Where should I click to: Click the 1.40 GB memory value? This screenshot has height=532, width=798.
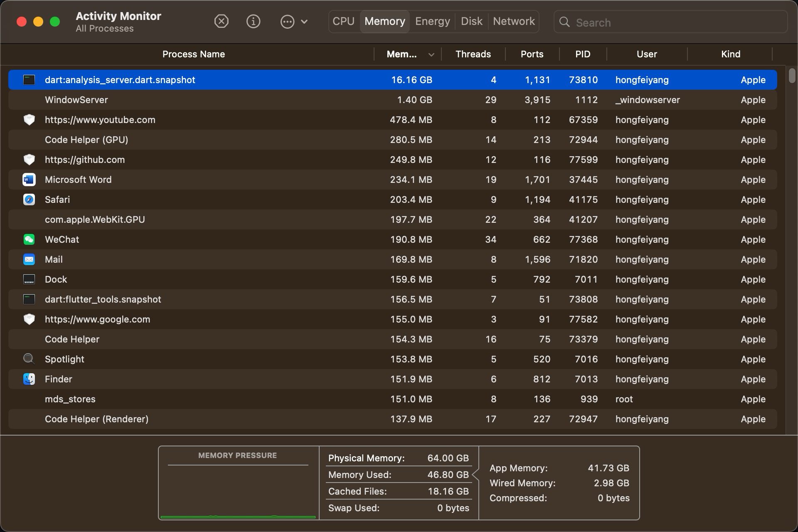point(414,100)
